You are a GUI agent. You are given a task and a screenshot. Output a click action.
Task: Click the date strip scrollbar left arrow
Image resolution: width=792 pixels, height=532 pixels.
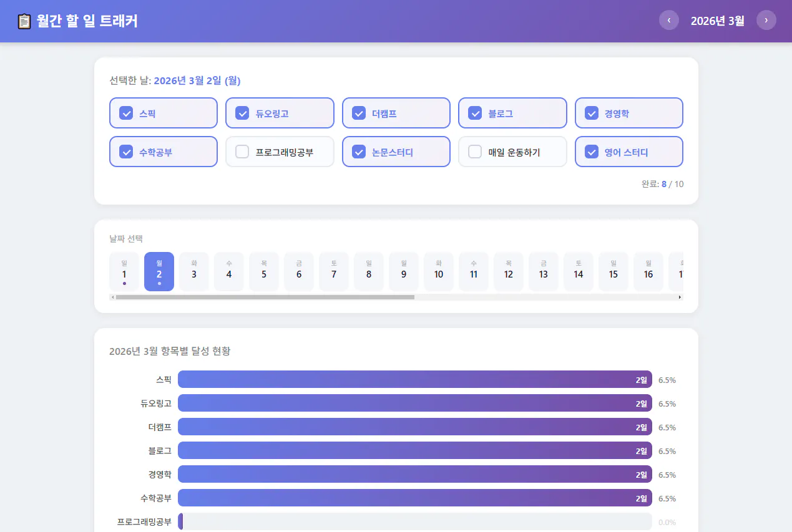tap(112, 297)
